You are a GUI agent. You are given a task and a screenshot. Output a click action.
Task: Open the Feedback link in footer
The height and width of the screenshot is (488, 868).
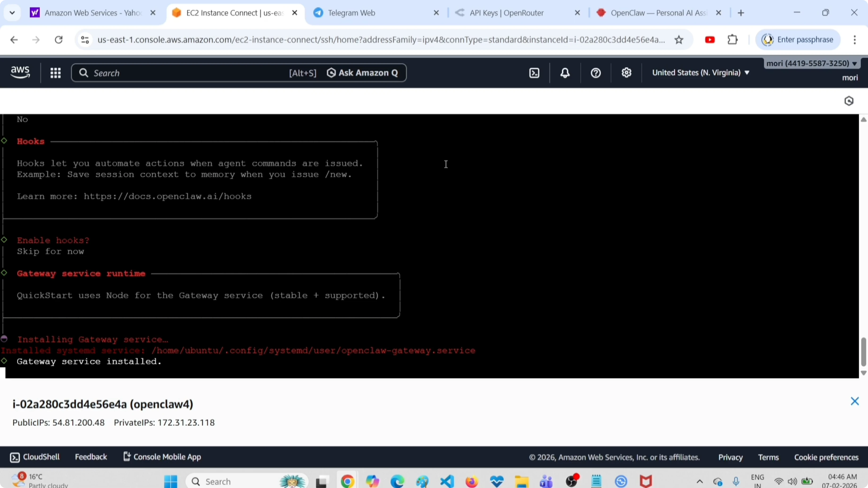pyautogui.click(x=91, y=457)
